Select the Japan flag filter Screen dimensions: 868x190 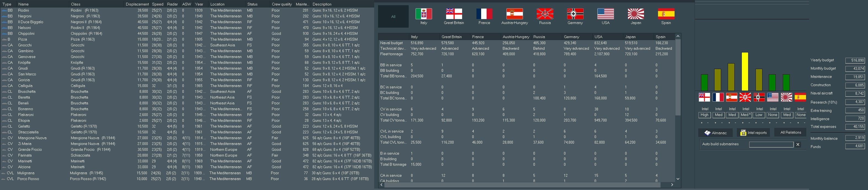click(x=636, y=14)
